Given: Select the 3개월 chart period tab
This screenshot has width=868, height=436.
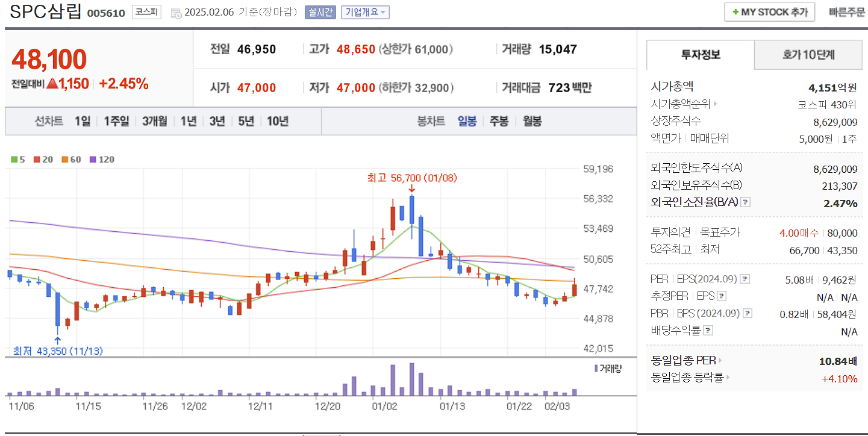Looking at the screenshot, I should 154,120.
